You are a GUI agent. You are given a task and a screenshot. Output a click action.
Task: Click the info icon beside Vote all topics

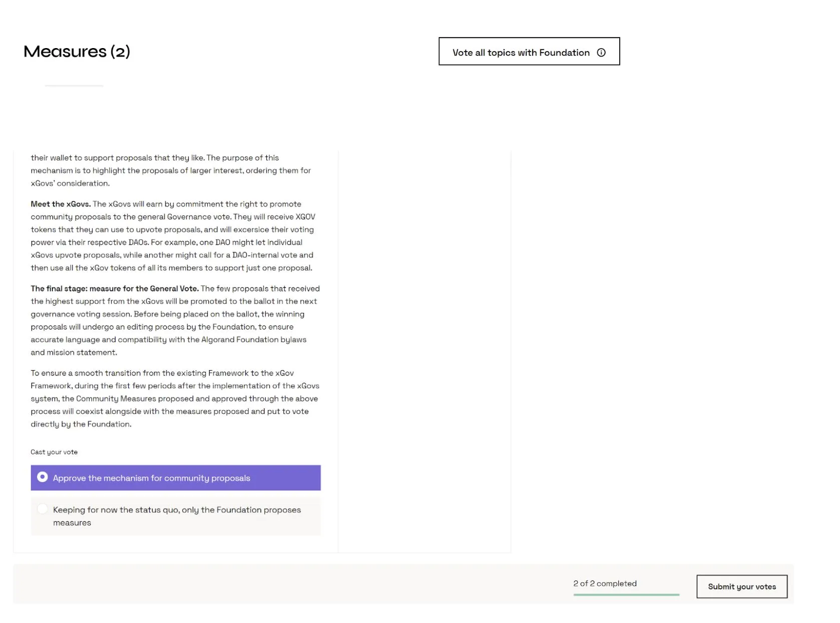[x=601, y=53]
